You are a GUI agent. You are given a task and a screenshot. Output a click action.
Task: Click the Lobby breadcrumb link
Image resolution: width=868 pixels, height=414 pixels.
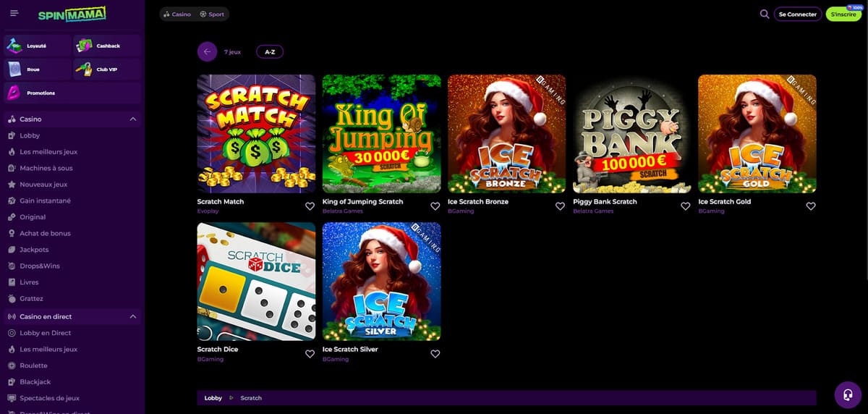pyautogui.click(x=213, y=398)
